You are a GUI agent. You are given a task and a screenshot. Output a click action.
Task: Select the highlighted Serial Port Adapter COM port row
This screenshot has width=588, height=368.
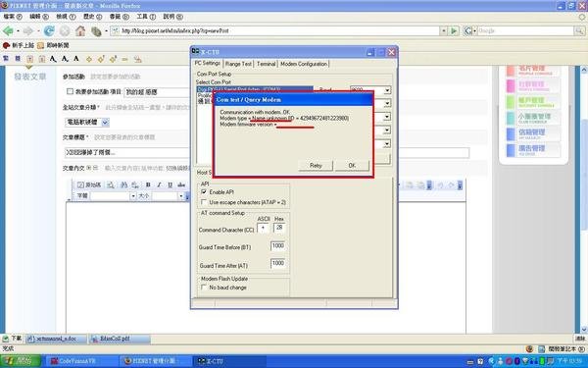pyautogui.click(x=254, y=89)
